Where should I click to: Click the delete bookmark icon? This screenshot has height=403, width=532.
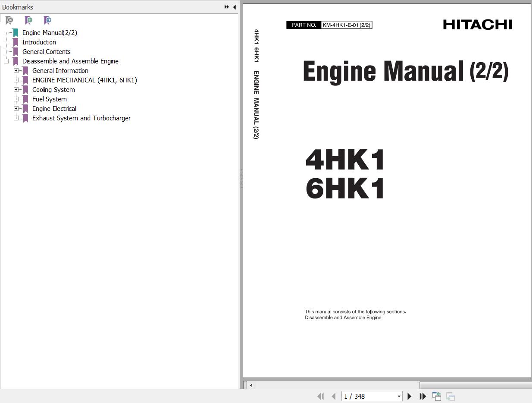pos(9,20)
